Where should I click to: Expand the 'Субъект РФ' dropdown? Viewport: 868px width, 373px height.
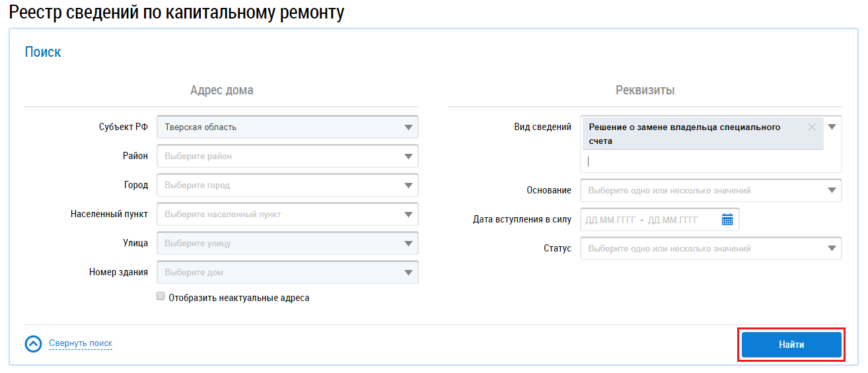[x=408, y=127]
